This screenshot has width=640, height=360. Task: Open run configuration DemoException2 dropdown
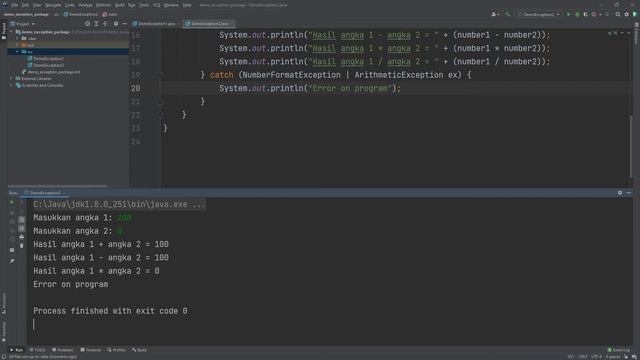(539, 14)
